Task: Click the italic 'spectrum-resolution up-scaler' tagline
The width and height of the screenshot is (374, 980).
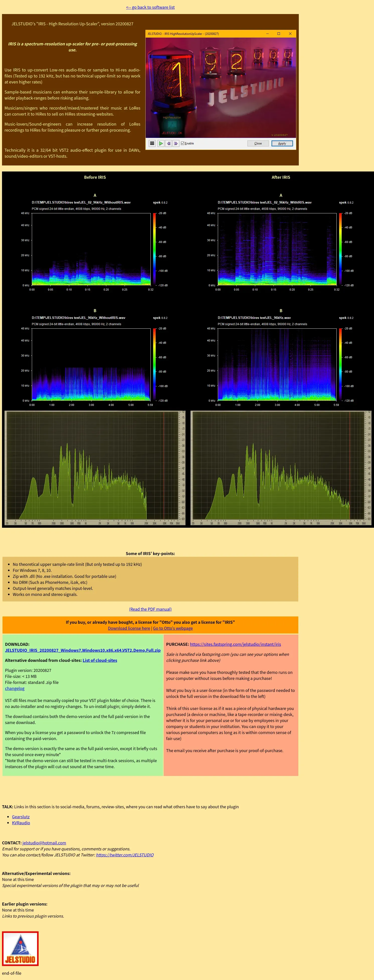Action: pos(72,47)
